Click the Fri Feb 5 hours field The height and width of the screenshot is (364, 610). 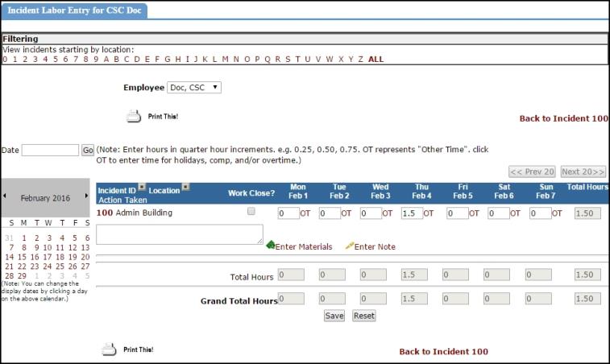tap(458, 213)
